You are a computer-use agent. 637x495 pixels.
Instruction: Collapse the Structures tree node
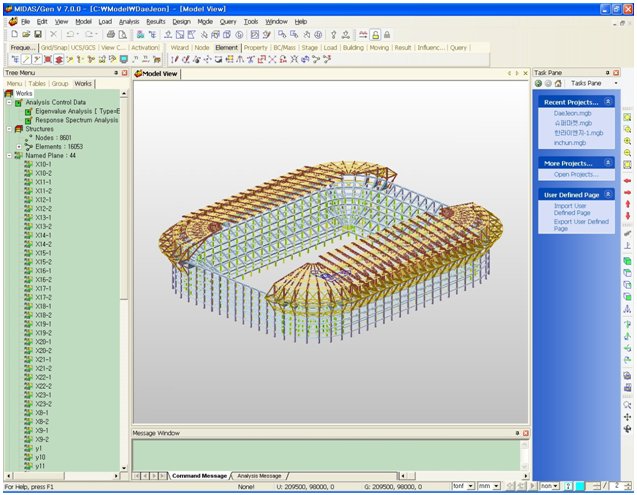point(8,129)
